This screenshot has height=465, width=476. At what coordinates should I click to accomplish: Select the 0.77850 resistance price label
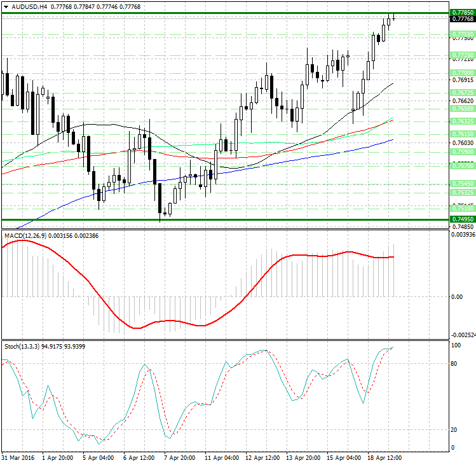(x=461, y=13)
